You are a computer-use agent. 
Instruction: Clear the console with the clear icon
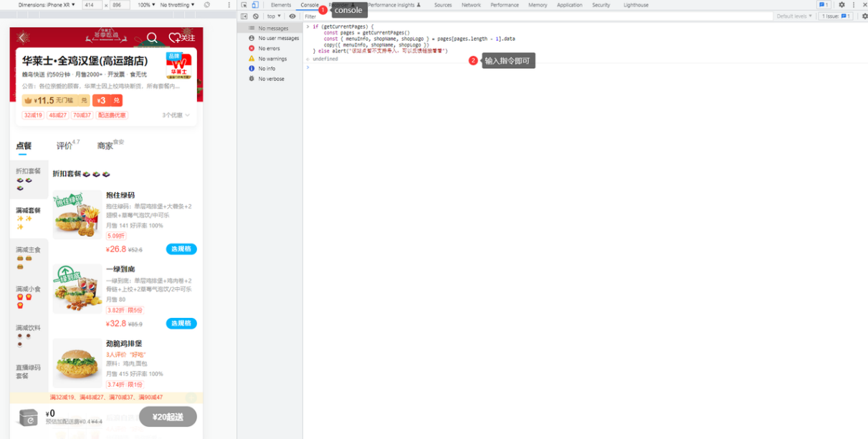click(x=255, y=16)
